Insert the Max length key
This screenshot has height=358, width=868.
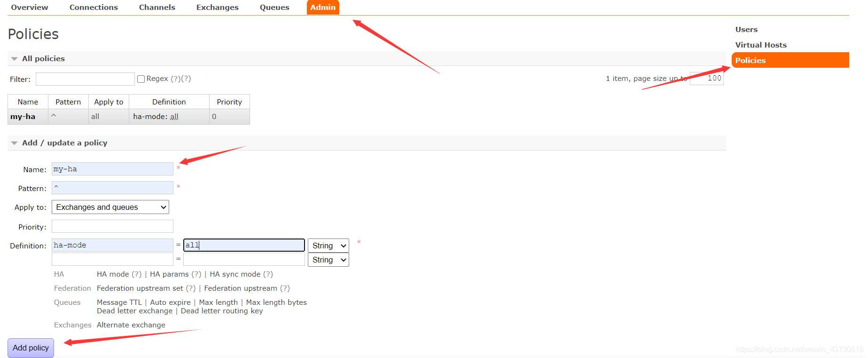[218, 302]
